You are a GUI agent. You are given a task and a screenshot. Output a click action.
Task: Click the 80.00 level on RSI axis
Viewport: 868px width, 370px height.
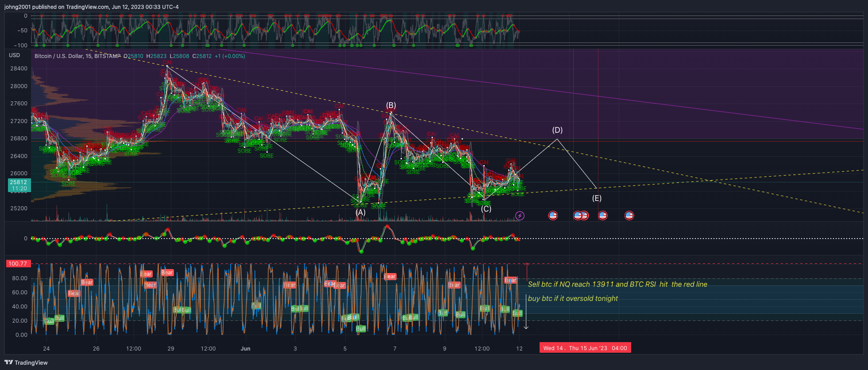pyautogui.click(x=19, y=278)
